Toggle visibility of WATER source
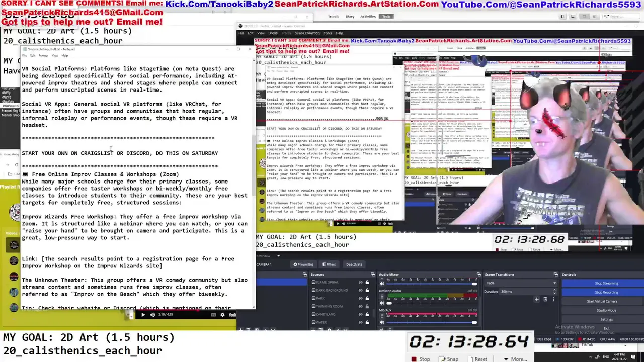 tap(361, 322)
